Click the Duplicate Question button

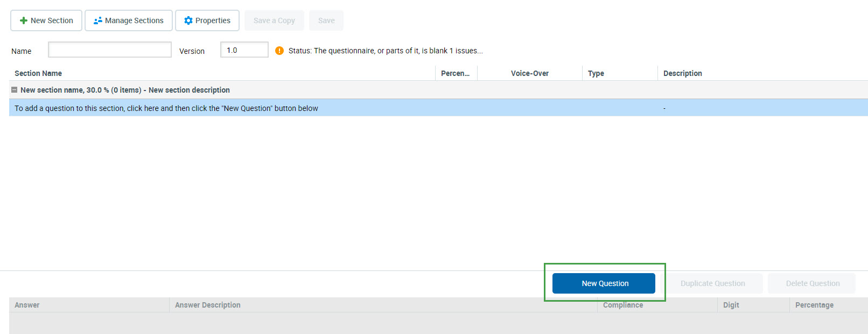712,283
